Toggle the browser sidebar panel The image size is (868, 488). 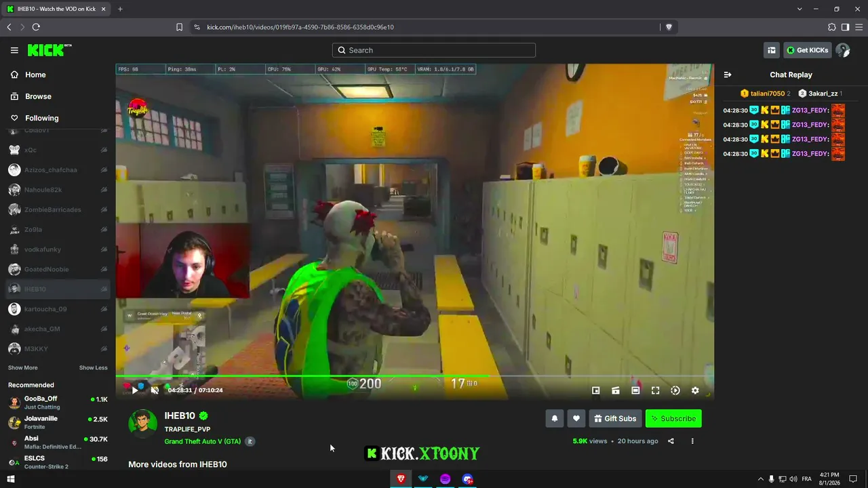coord(845,27)
